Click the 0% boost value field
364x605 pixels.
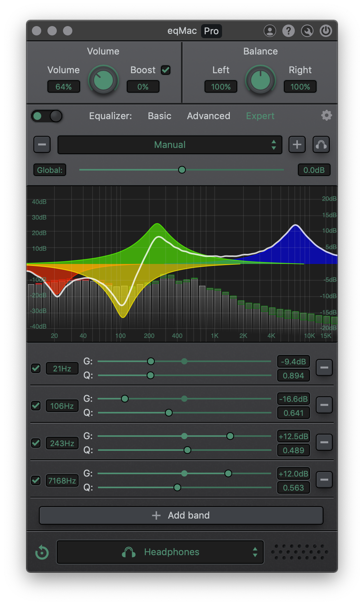[x=143, y=87]
